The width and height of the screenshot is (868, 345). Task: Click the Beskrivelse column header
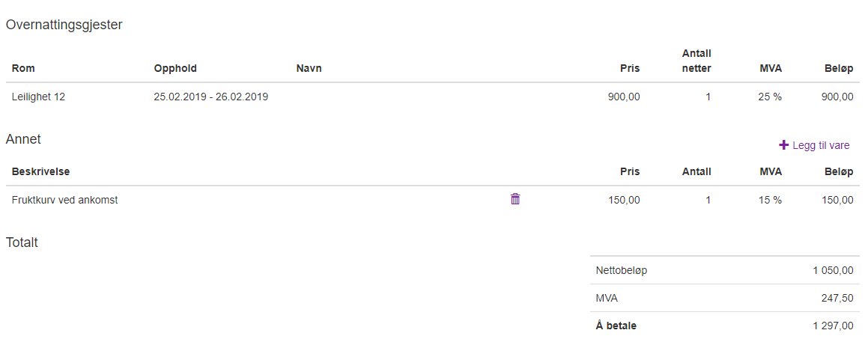pos(40,171)
